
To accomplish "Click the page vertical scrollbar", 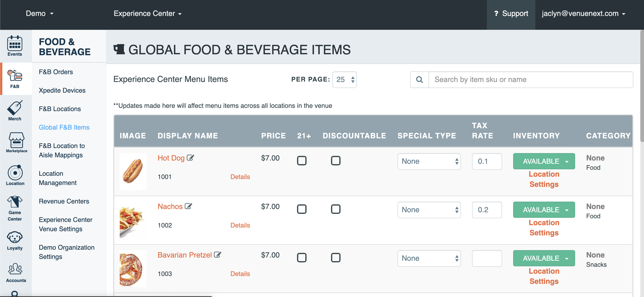I will [x=642, y=86].
